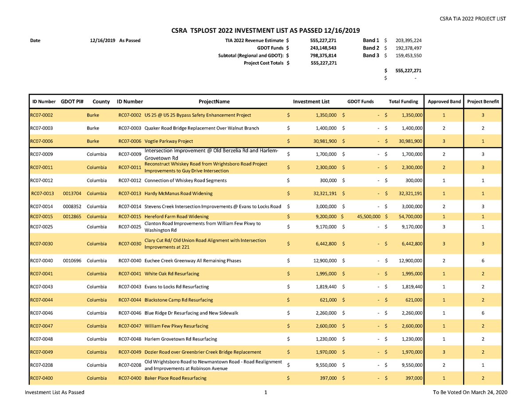Select the 'Clanton Road Improvements' project name

[x=203, y=227]
